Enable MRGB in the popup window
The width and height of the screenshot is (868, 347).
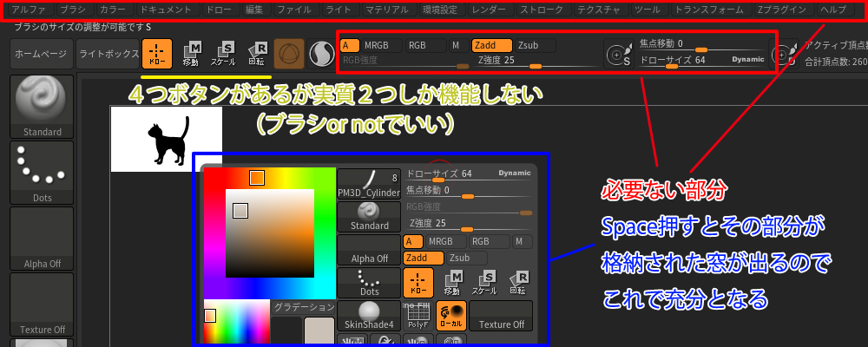[x=445, y=241]
